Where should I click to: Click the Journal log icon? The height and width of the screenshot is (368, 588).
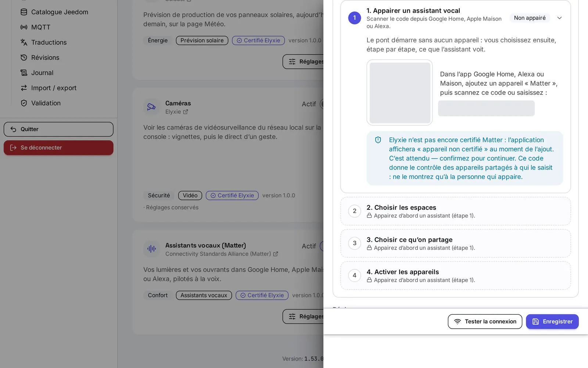[x=24, y=73]
